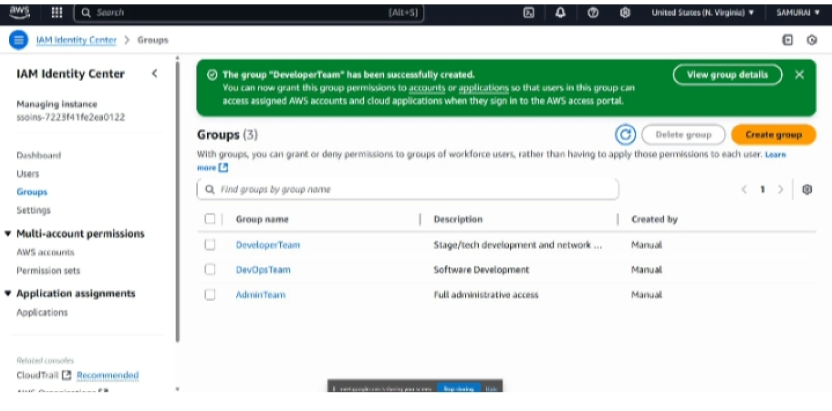832x411 pixels.
Task: Click the round info icon below the account menu
Action: click(x=812, y=40)
